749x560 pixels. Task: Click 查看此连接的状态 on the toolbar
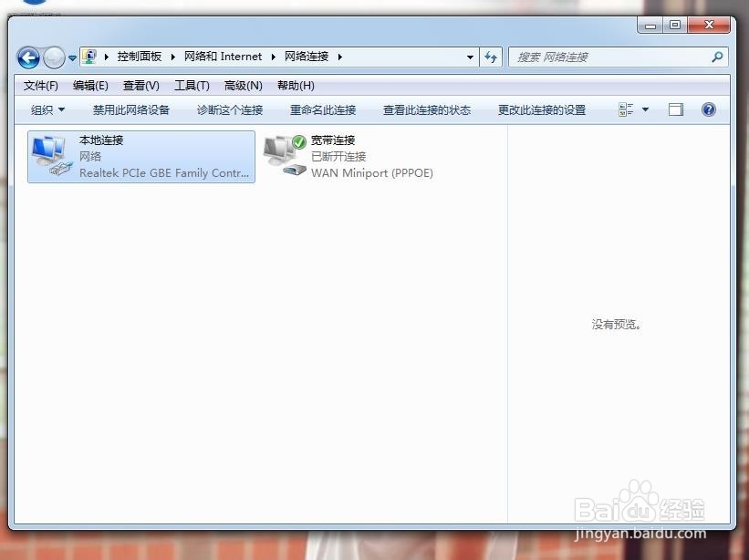425,109
